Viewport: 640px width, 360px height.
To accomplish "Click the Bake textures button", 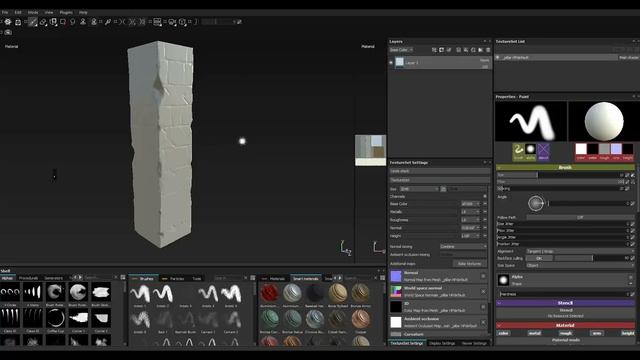I will [x=469, y=264].
